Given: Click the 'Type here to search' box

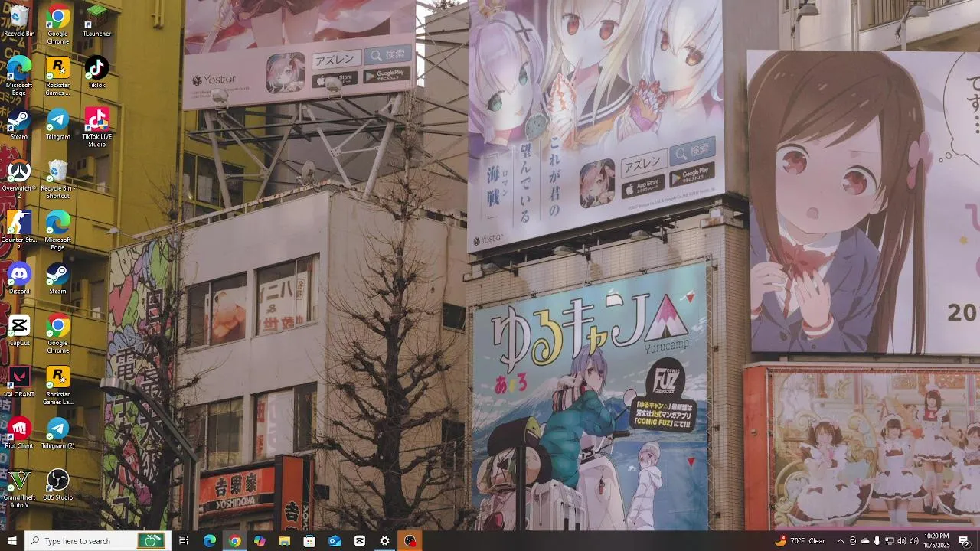Looking at the screenshot, I should (x=97, y=541).
